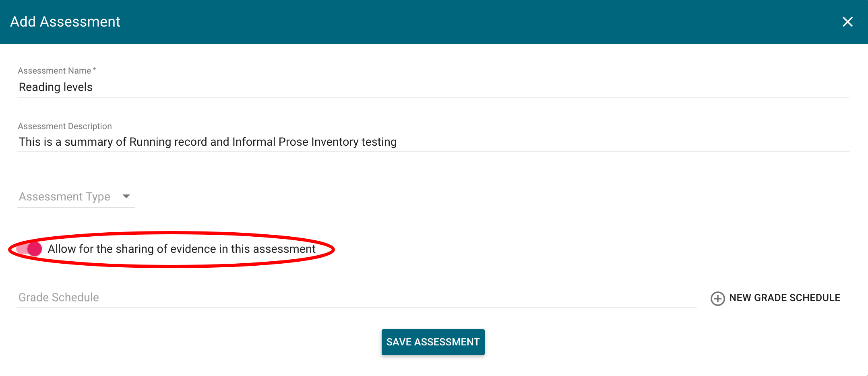Click the pink knob of the sharing switch
868x376 pixels.
pos(35,249)
